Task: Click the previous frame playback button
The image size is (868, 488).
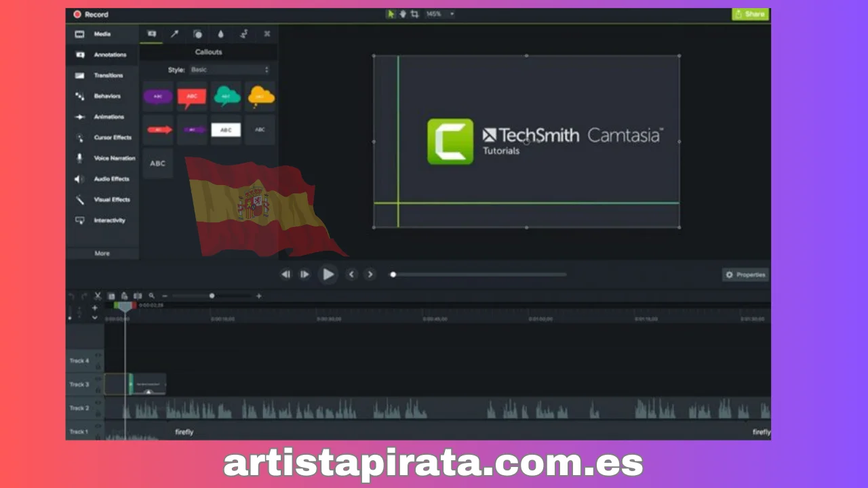Action: click(285, 274)
